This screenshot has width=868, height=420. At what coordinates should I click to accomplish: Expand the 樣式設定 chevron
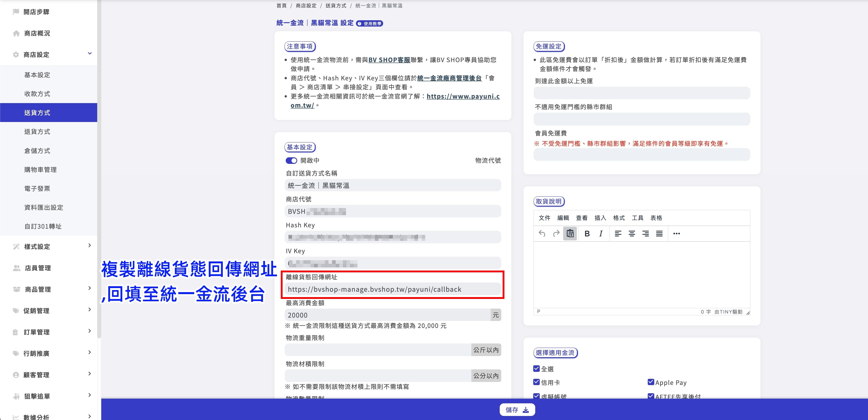[x=90, y=245]
